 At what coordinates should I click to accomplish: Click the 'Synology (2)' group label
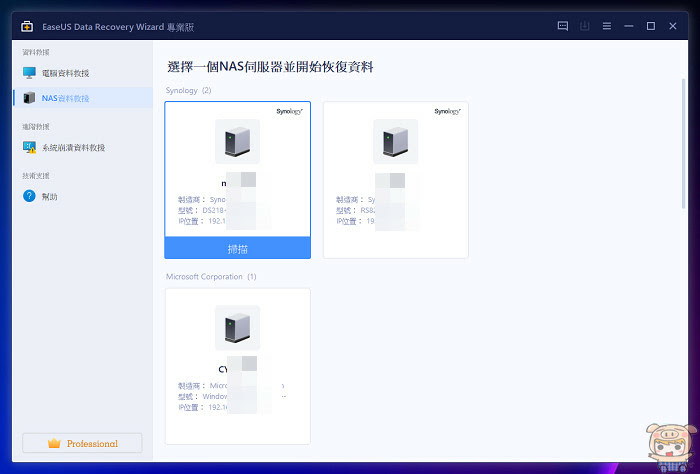(188, 90)
